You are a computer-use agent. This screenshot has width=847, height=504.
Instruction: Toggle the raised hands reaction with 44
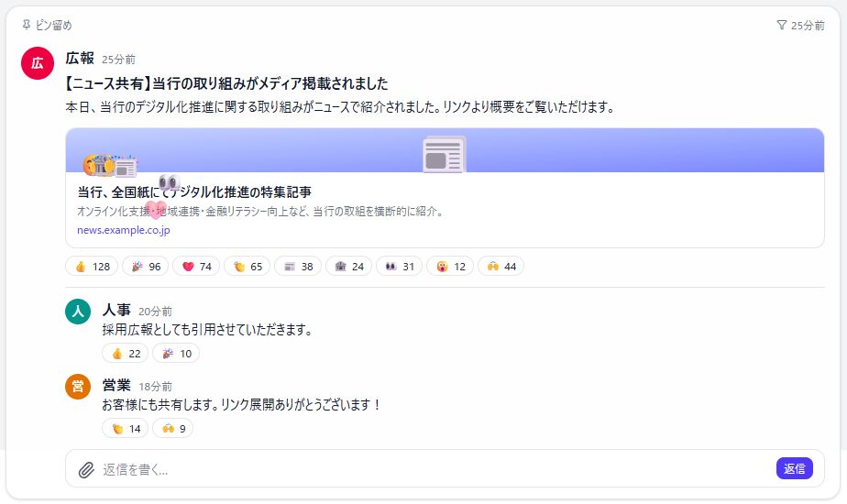click(500, 267)
